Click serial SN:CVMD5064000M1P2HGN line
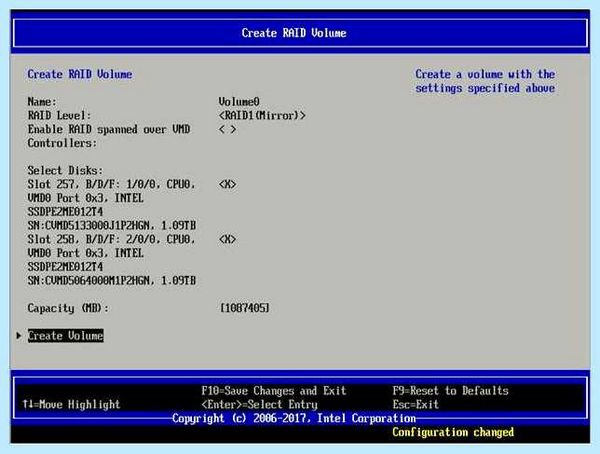600x454 pixels. coord(112,281)
